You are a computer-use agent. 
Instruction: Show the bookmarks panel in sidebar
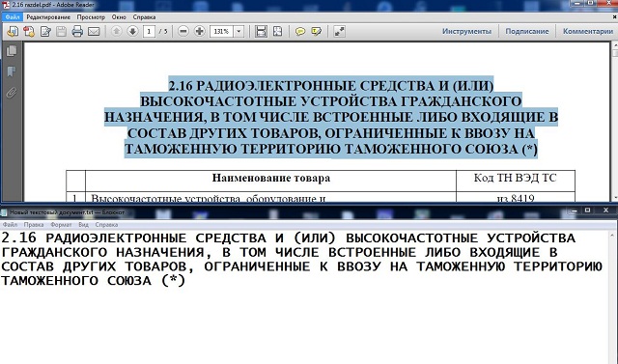pos(12,71)
